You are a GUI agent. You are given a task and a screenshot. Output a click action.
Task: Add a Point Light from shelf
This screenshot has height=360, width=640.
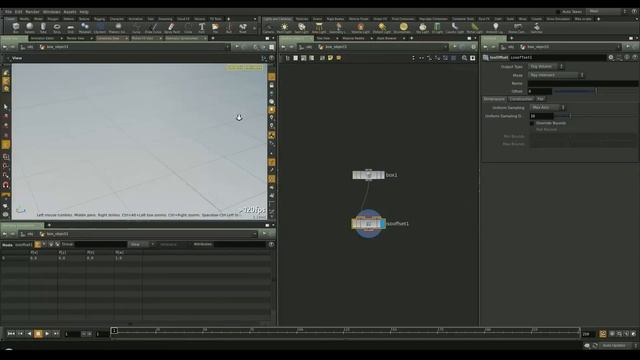pos(284,28)
